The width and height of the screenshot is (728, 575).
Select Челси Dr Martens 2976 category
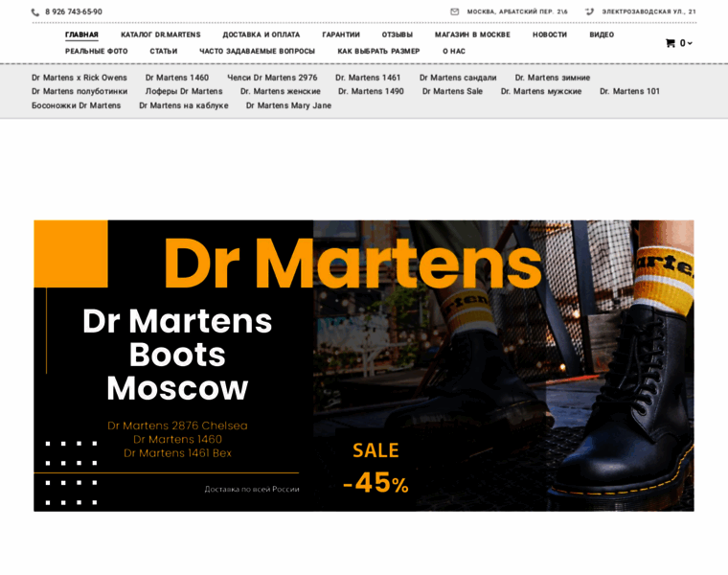pos(273,78)
